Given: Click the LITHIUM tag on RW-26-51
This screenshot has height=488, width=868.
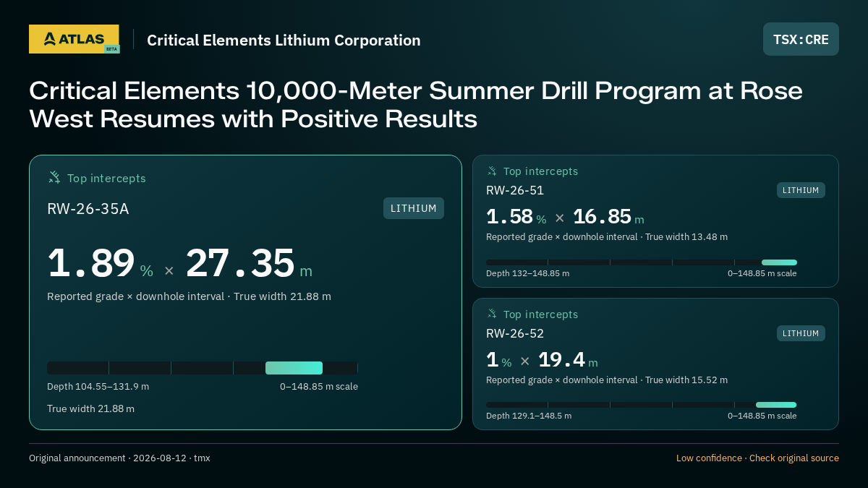Looking at the screenshot, I should point(801,190).
